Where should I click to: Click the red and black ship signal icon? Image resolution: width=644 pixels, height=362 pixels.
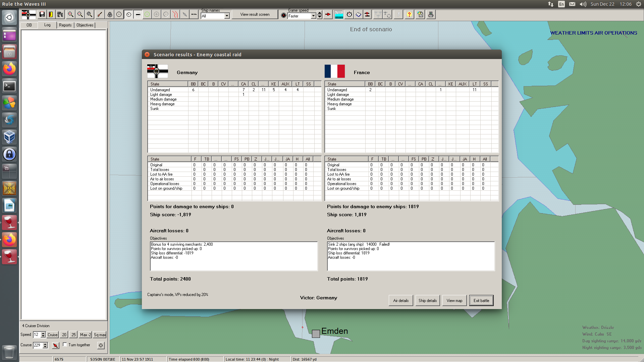tap(367, 14)
